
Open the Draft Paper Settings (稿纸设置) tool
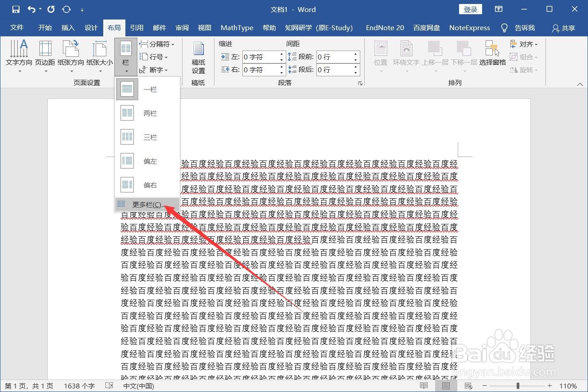[198, 58]
